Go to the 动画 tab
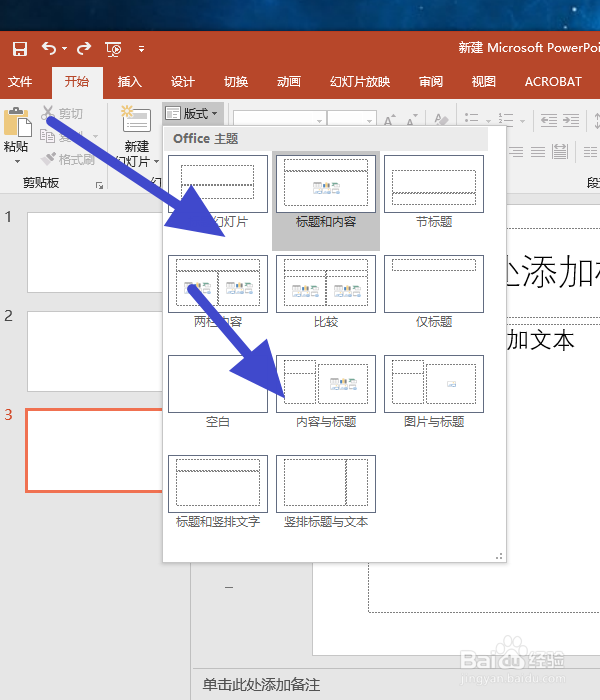600x700 pixels. (289, 82)
